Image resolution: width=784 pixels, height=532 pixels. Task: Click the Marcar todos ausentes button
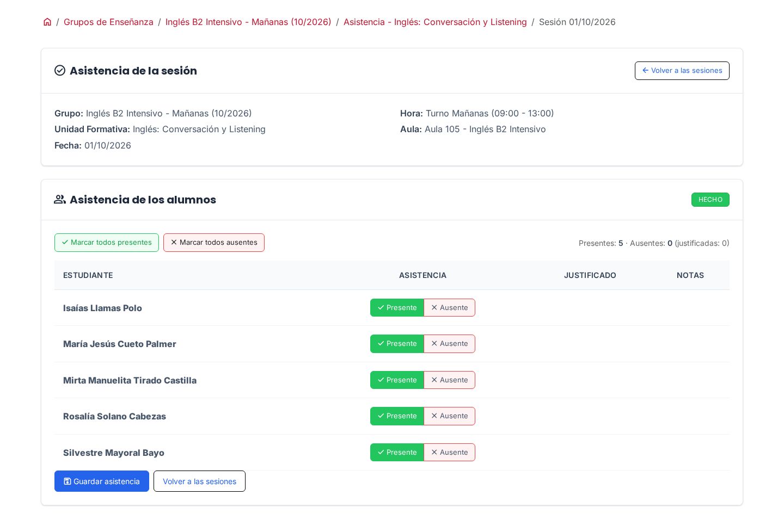(x=214, y=243)
